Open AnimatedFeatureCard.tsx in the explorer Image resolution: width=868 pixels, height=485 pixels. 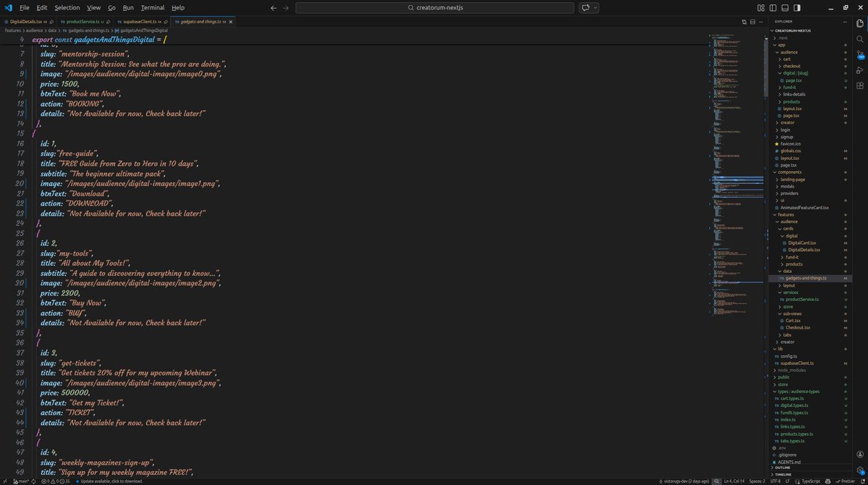(x=804, y=208)
